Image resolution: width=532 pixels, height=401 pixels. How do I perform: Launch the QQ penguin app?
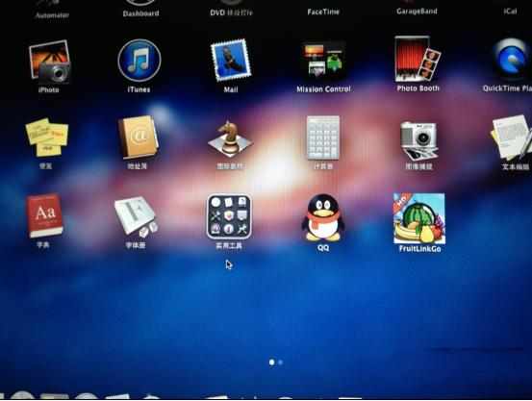[323, 217]
